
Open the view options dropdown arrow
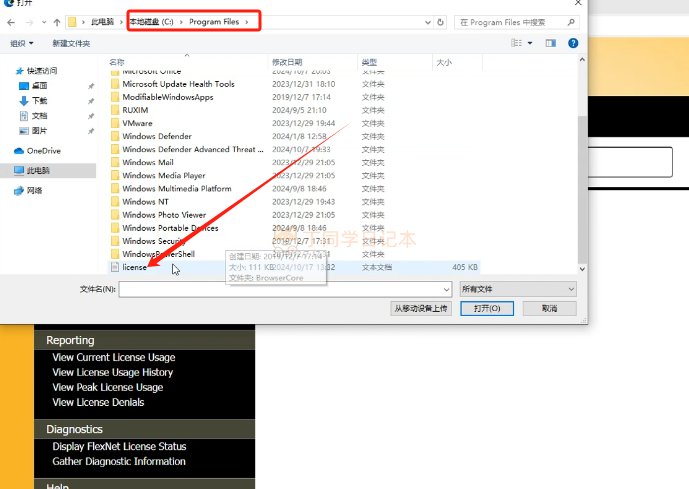tap(530, 43)
